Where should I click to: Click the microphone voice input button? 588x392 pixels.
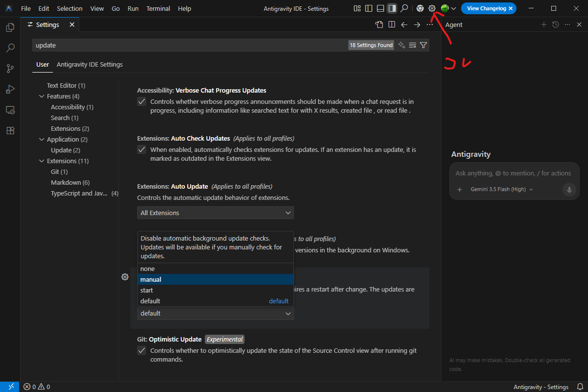click(569, 190)
